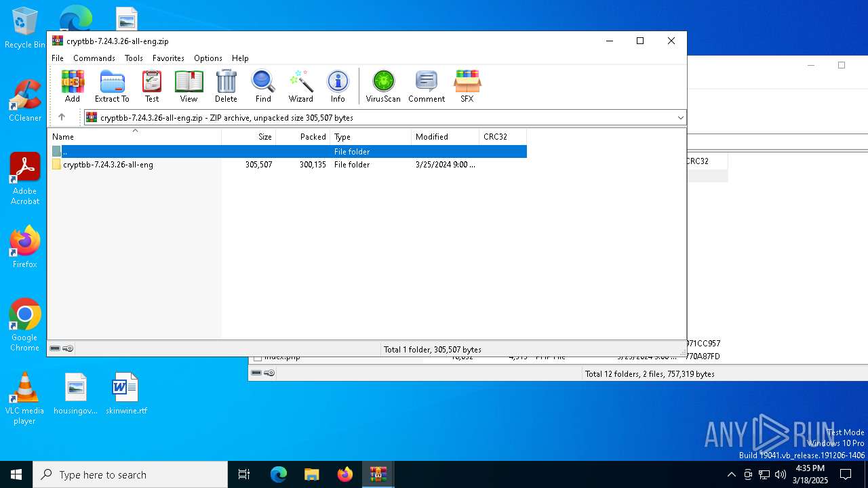
Task: Open Google Chrome desktop shortcut
Action: coord(24,325)
